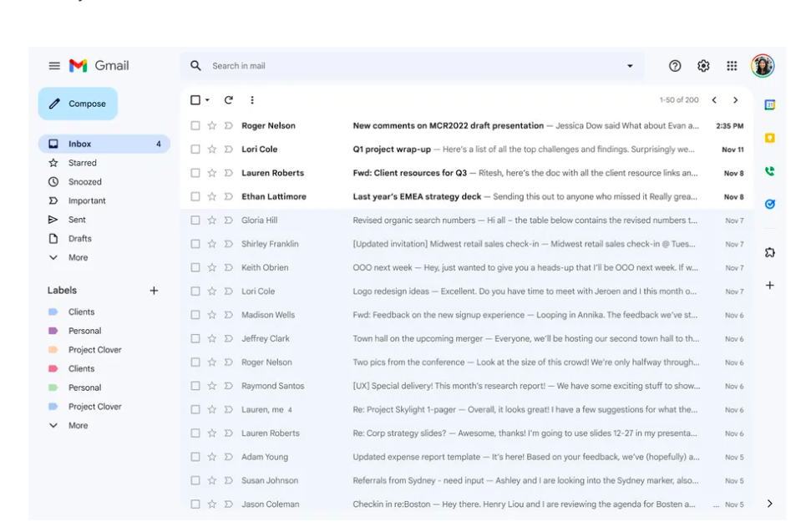
Task: Open the Google apps grid
Action: pos(732,65)
